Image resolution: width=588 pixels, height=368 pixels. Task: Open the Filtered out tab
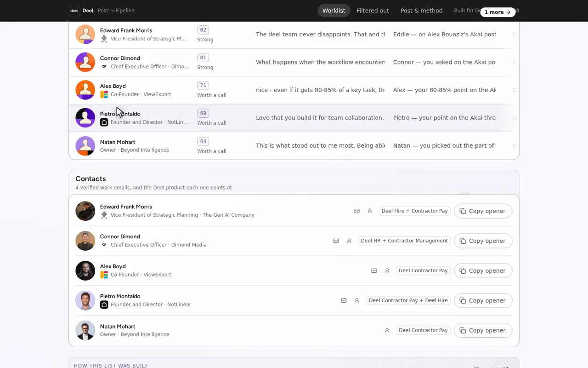tap(373, 11)
